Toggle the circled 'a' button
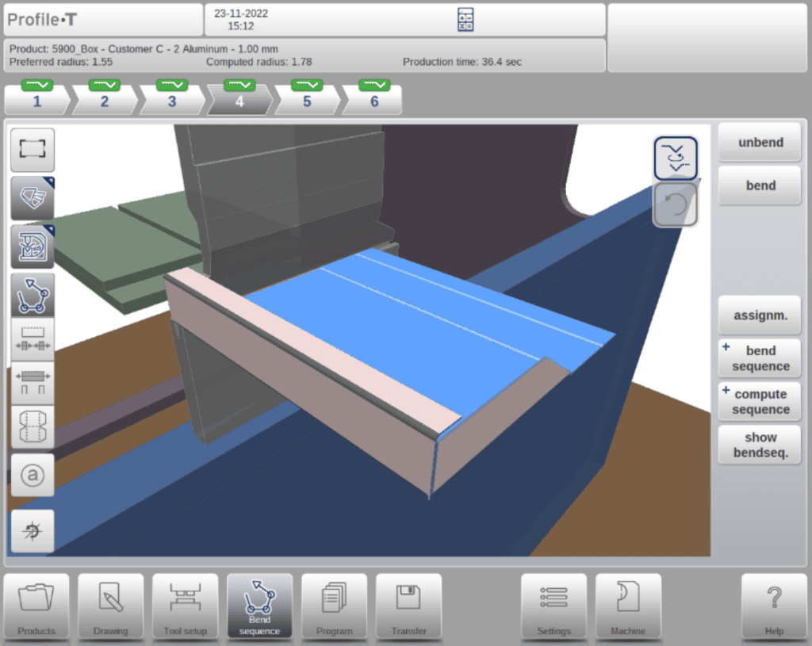The image size is (812, 646). coord(33,475)
